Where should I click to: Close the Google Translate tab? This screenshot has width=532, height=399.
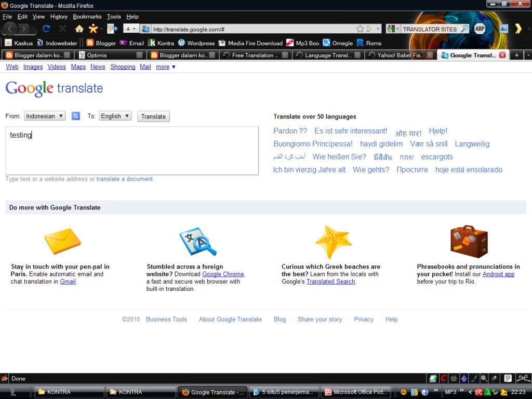(502, 55)
